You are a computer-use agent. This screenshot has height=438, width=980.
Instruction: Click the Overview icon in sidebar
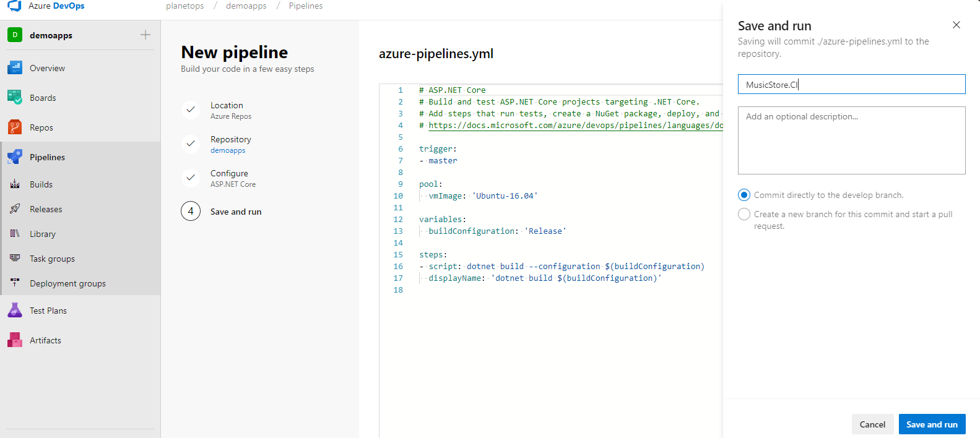[x=15, y=68]
